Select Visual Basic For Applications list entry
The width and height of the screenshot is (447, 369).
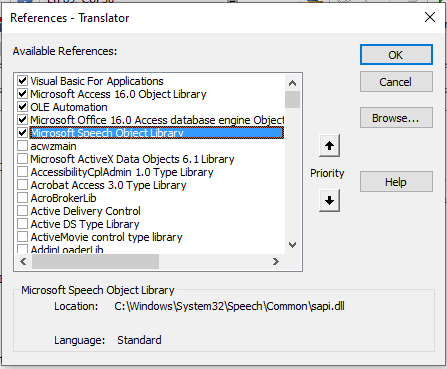coord(97,81)
